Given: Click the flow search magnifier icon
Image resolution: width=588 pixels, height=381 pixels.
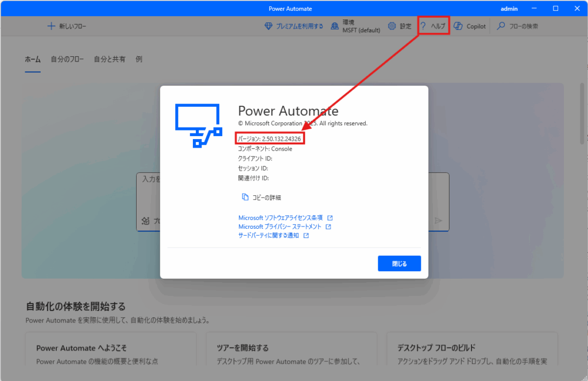Looking at the screenshot, I should [x=501, y=26].
